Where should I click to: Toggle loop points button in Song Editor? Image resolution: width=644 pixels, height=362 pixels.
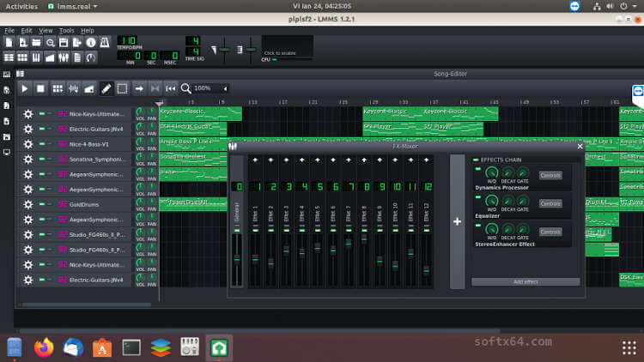[155, 88]
